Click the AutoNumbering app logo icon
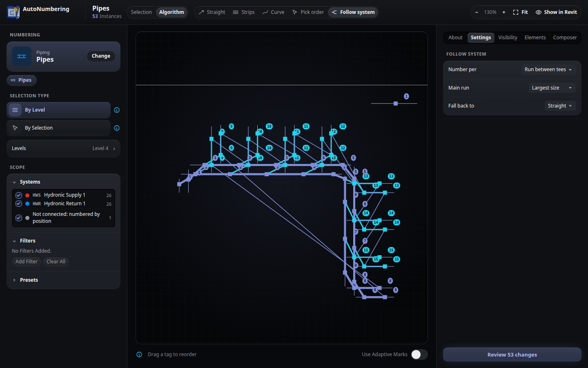Viewport: 588px width, 368px height. click(x=13, y=12)
